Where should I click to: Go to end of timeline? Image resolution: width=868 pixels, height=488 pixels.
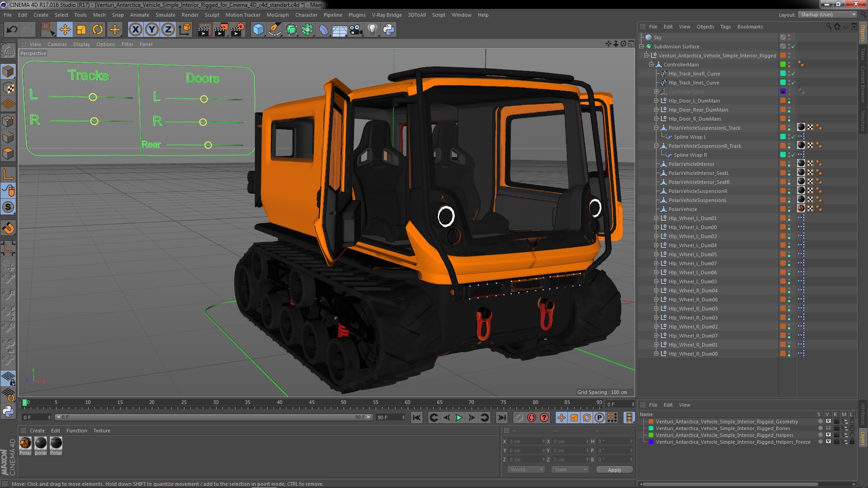tap(502, 418)
